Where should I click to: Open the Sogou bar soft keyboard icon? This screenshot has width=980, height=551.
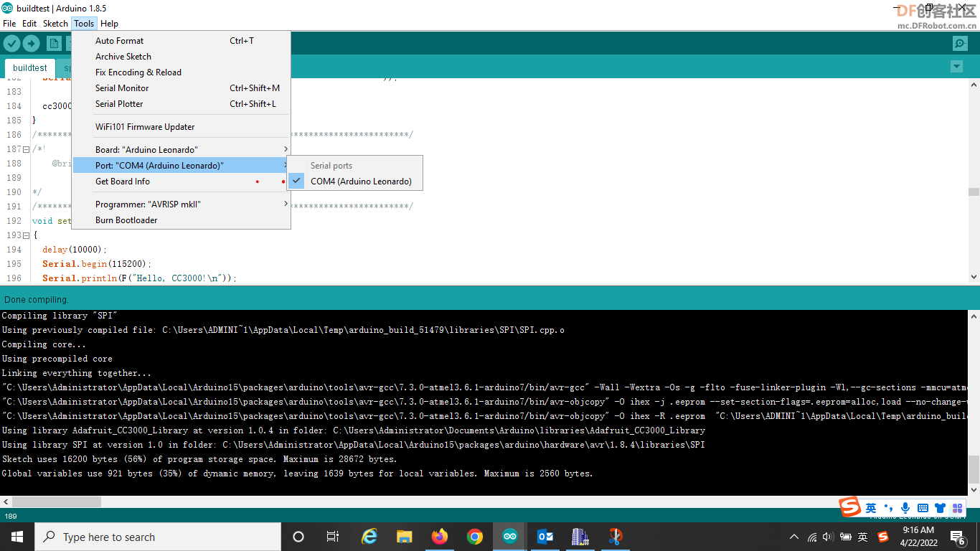(923, 508)
